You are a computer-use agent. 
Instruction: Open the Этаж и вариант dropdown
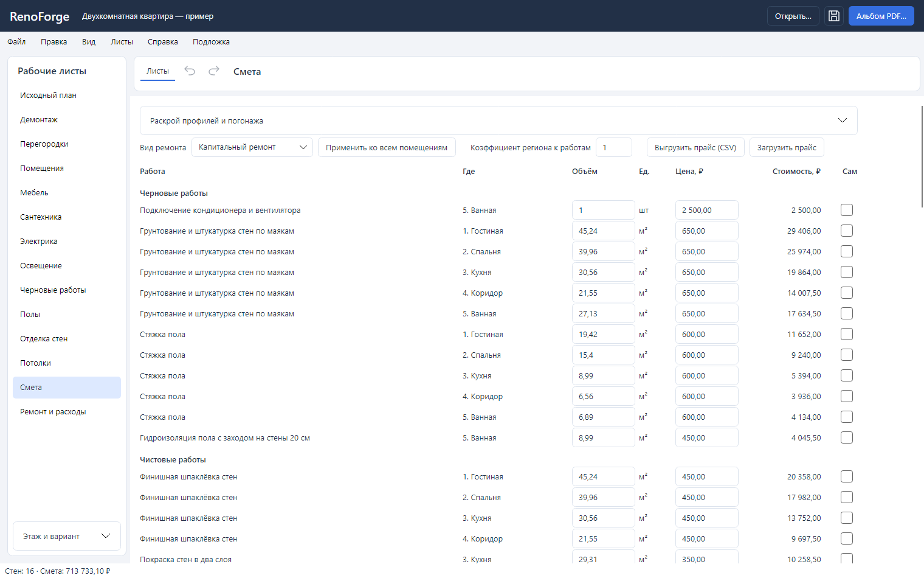(x=67, y=536)
